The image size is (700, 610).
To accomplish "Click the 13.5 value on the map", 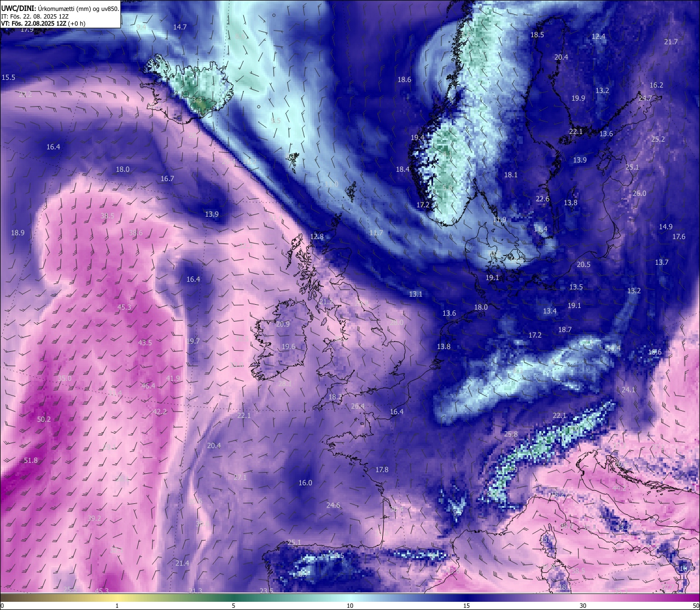I will (x=576, y=287).
